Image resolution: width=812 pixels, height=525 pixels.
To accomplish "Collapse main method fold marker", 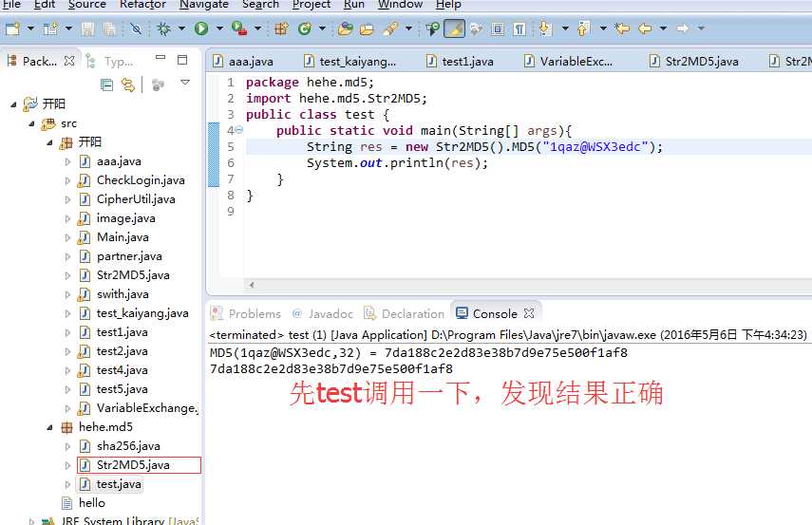I will pos(239,130).
